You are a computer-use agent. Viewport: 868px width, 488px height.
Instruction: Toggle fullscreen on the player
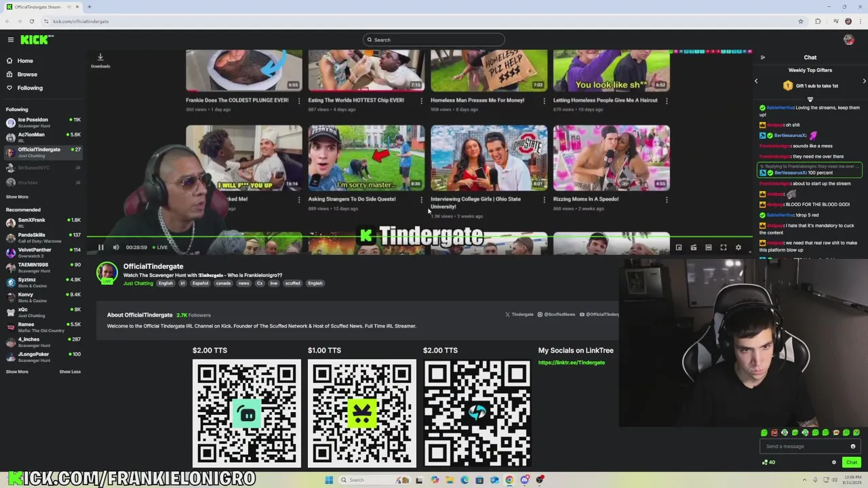tap(724, 248)
